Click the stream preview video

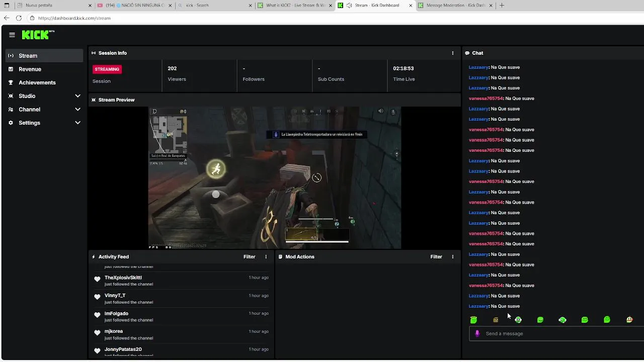275,177
